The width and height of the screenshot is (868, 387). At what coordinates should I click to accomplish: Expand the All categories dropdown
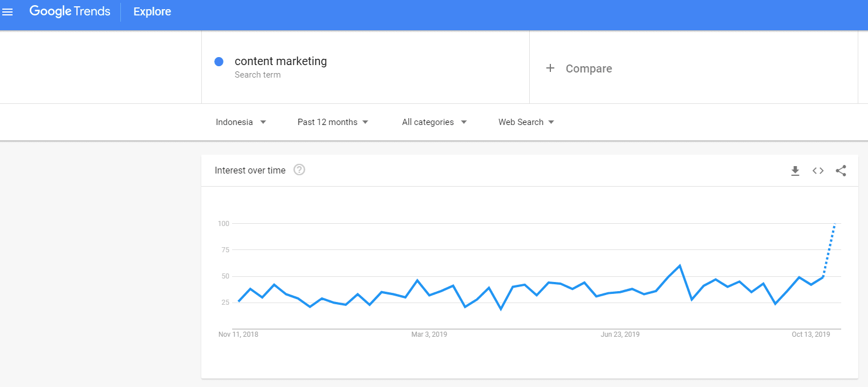click(x=434, y=122)
